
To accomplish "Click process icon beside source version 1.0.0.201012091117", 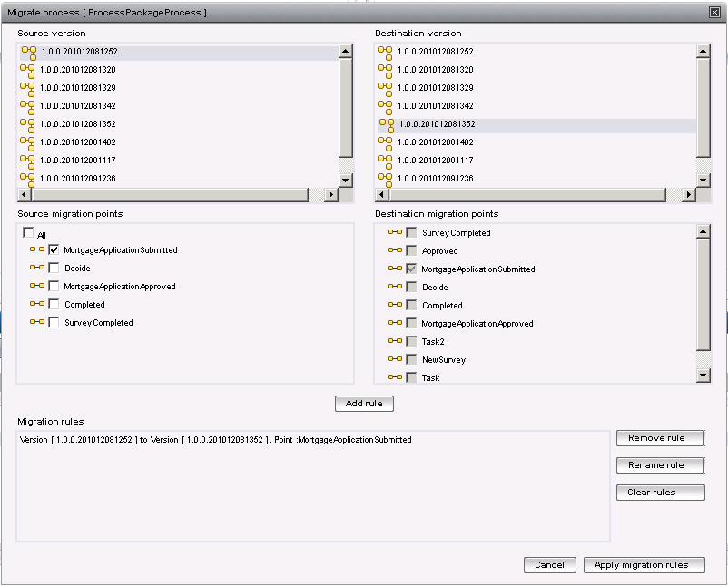I will click(27, 161).
